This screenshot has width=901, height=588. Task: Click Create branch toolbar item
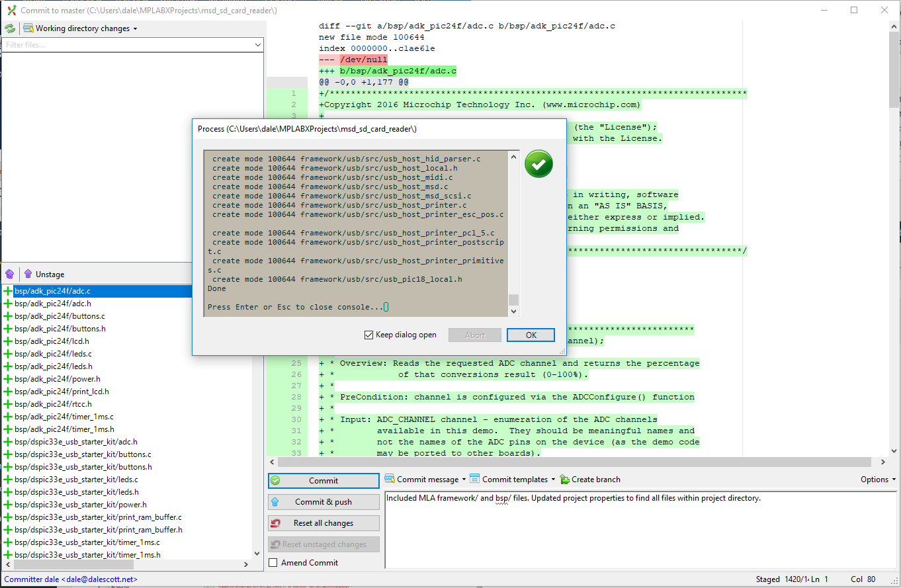[590, 480]
